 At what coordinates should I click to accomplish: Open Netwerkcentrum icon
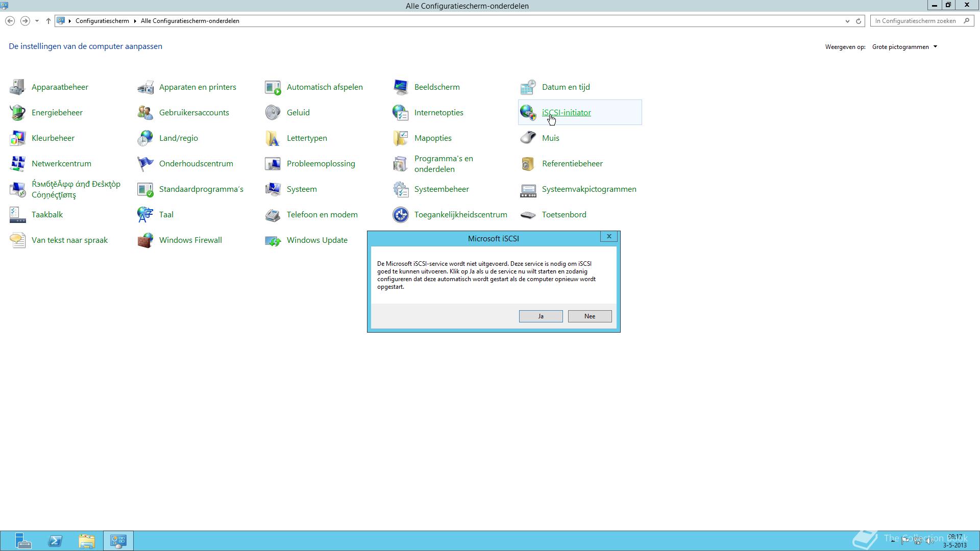coord(17,164)
